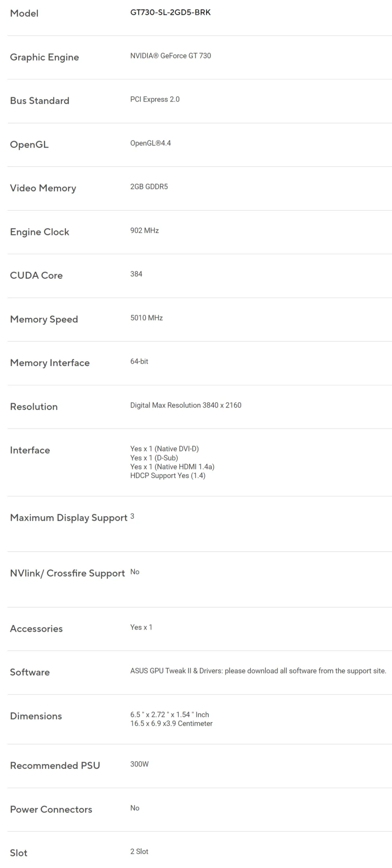Click the dimensions in centimeters line
This screenshot has width=392, height=868.
pos(171,724)
